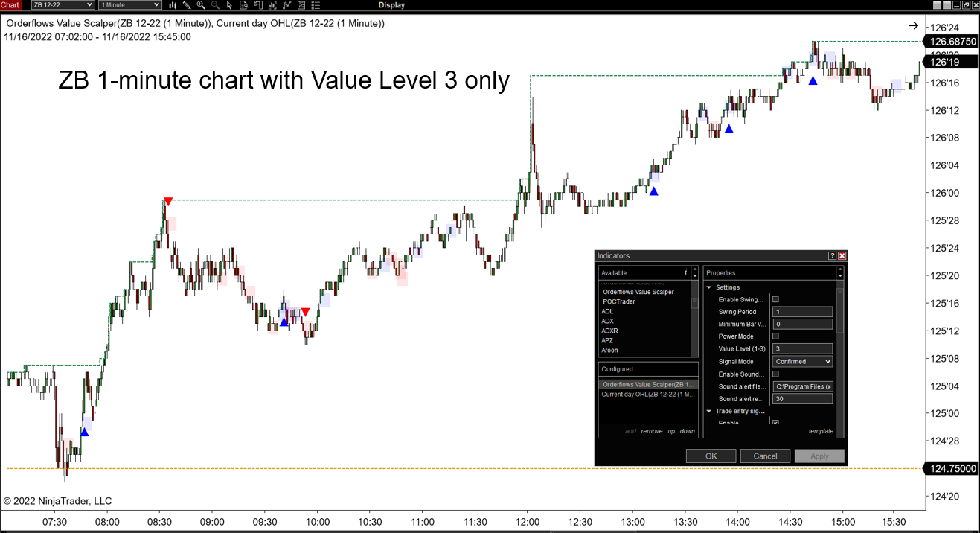Open the Signal Mode Confirmed dropdown
The image size is (980, 533).
802,362
